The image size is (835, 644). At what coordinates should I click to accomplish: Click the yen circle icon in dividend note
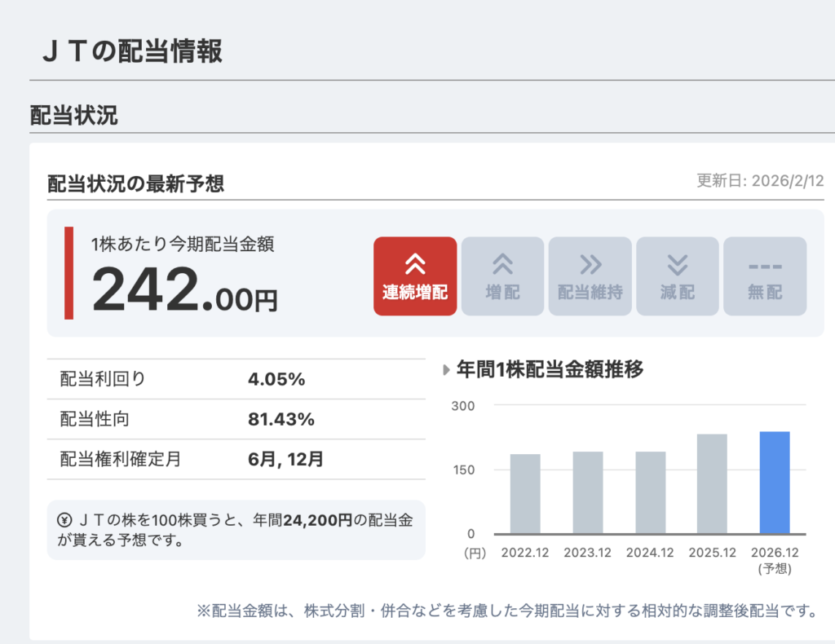(64, 520)
